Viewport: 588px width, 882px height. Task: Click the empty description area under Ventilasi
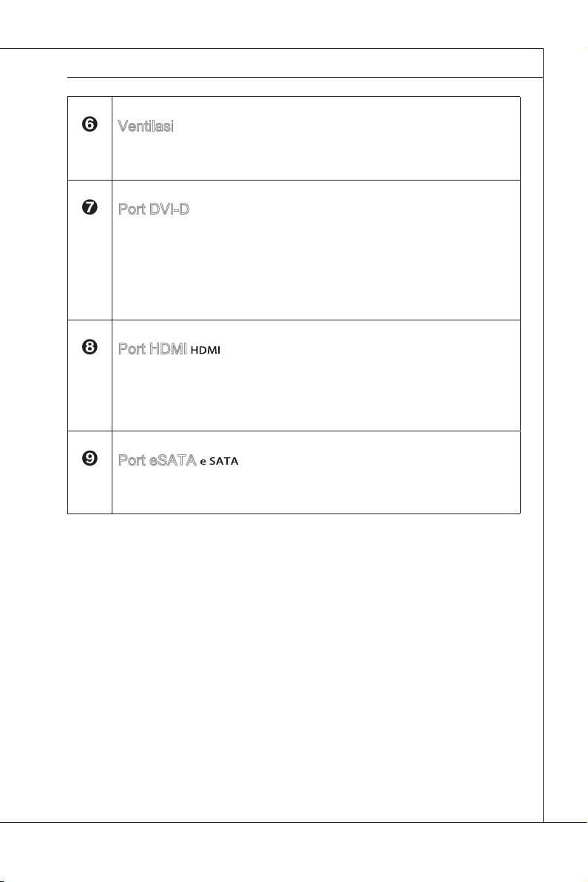(316, 156)
